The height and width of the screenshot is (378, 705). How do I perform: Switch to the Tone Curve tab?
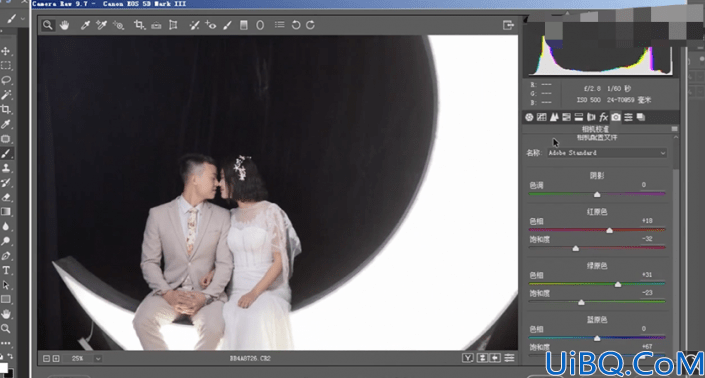[x=541, y=117]
